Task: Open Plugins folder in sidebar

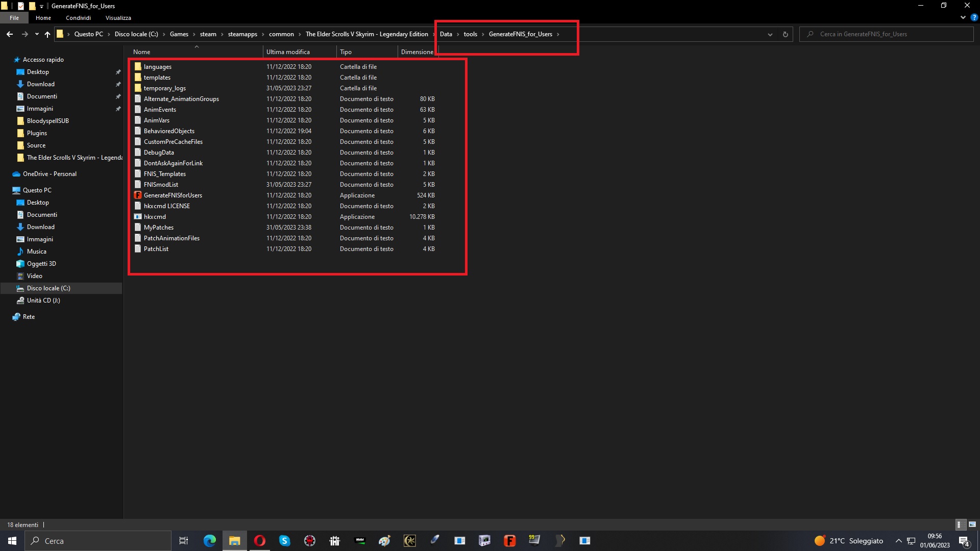Action: point(37,133)
